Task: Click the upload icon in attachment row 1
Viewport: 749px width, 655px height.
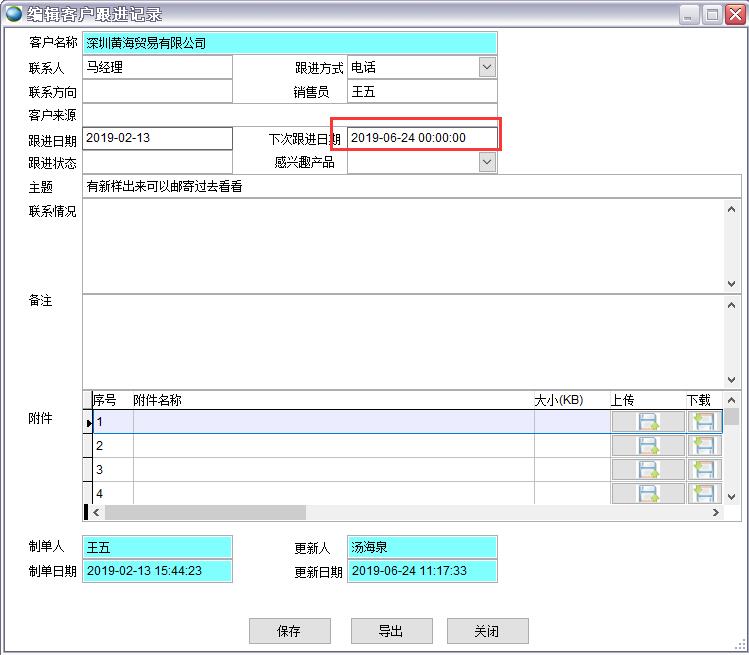Action: coord(648,422)
